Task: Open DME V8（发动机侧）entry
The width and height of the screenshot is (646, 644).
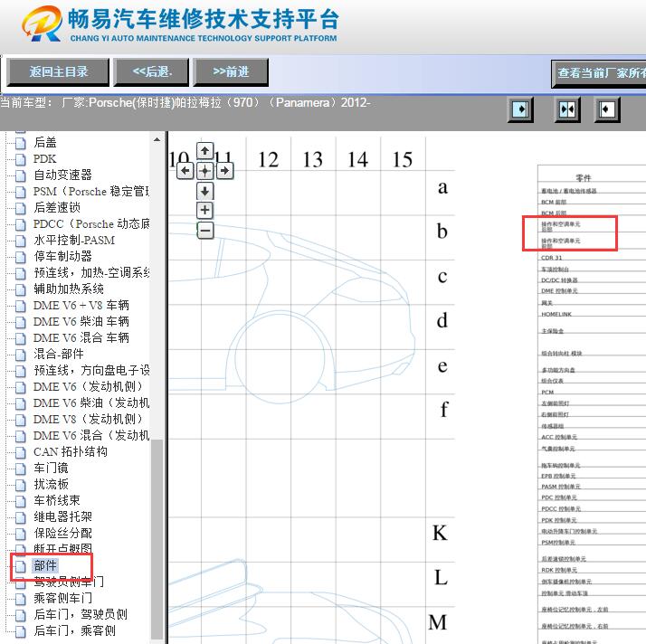Action: pyautogui.click(x=88, y=419)
